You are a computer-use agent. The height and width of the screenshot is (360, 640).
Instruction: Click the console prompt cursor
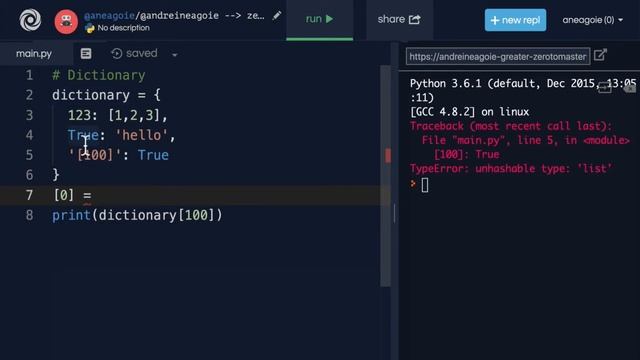point(425,185)
